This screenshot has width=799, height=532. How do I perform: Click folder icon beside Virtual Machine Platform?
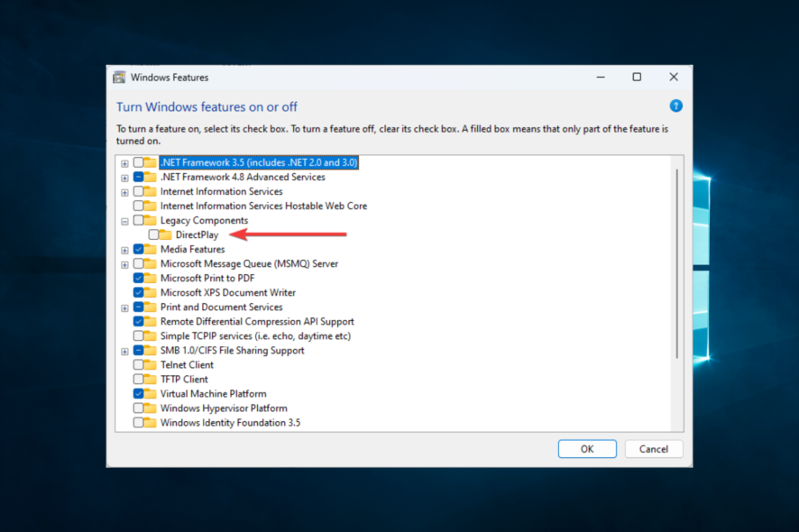[x=150, y=393]
